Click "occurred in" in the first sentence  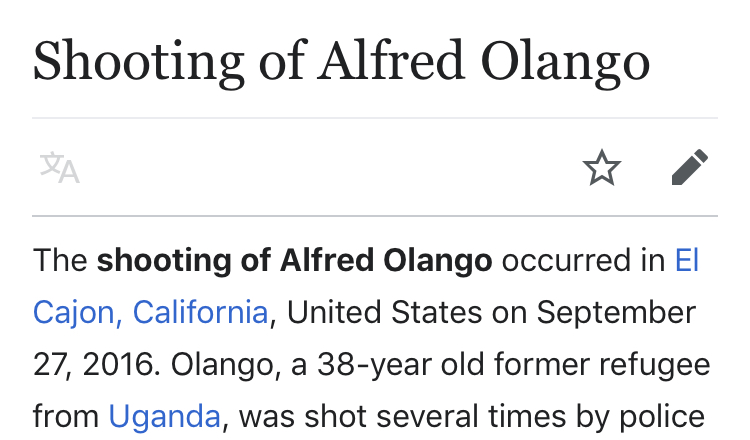[584, 261]
